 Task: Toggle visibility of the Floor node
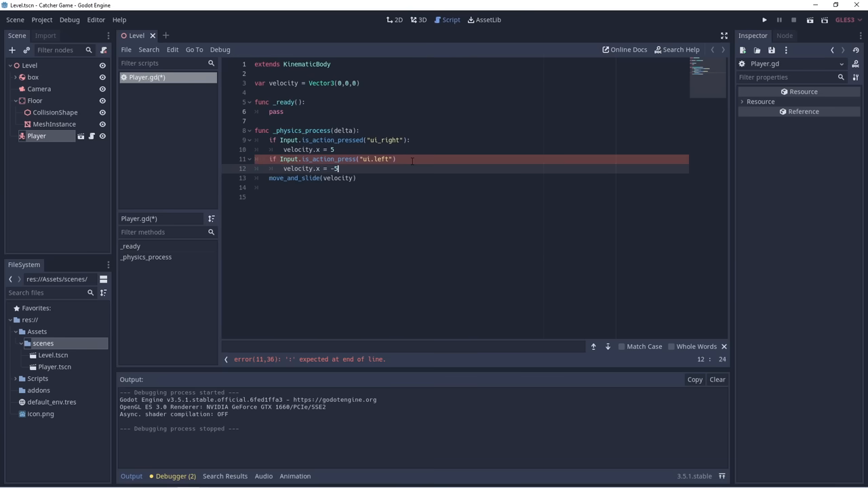click(102, 100)
